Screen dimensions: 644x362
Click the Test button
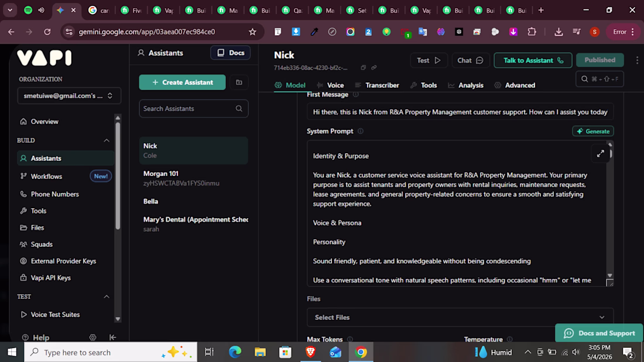429,60
